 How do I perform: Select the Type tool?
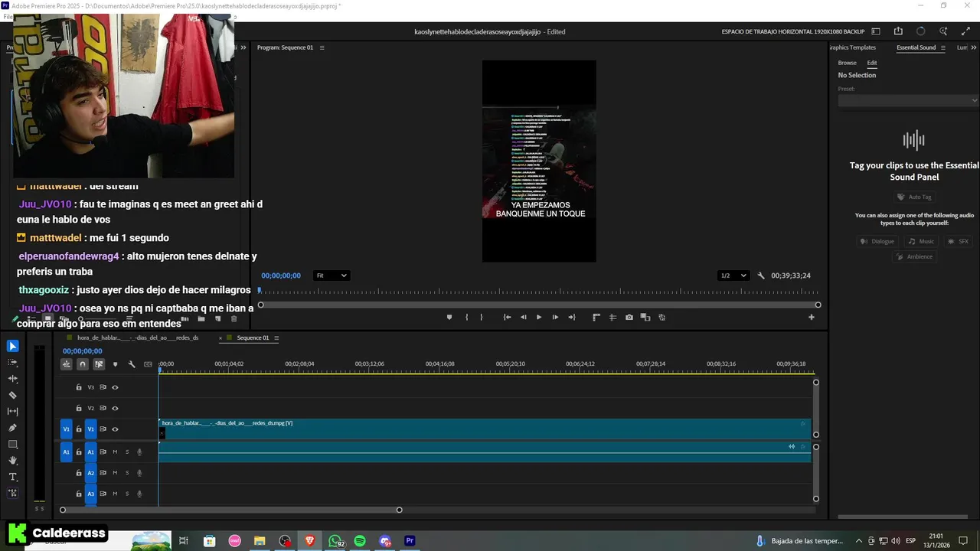click(12, 477)
